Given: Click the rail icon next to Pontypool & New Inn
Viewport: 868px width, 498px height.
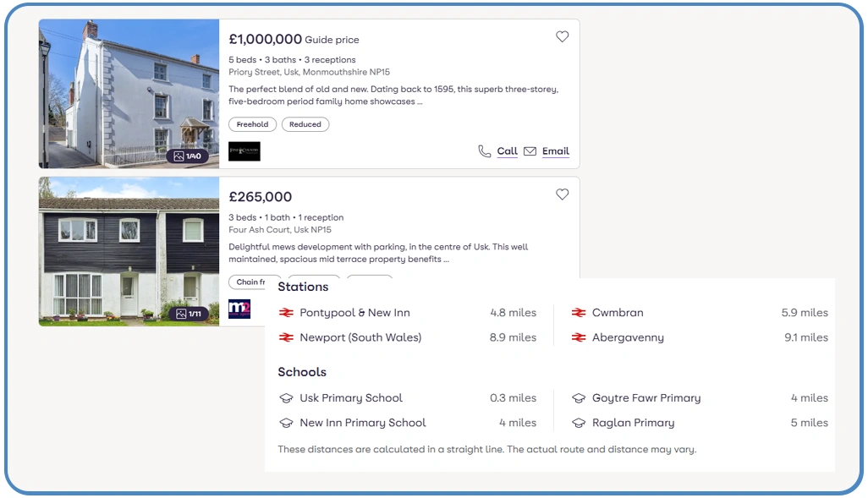Looking at the screenshot, I should [x=285, y=313].
